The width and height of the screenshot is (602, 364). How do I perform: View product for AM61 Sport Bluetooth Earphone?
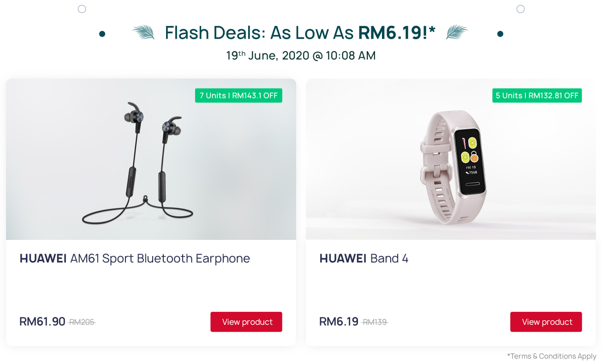click(x=246, y=322)
